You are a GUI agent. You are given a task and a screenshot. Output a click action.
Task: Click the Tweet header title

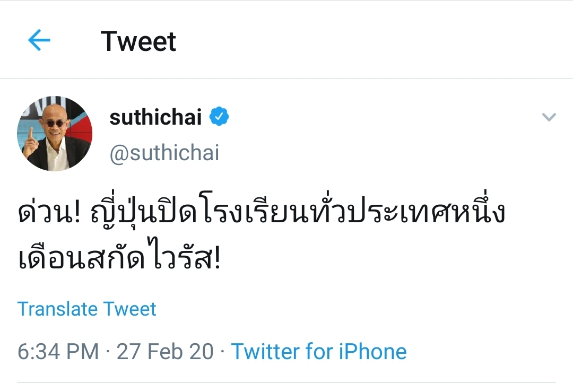pyautogui.click(x=138, y=41)
